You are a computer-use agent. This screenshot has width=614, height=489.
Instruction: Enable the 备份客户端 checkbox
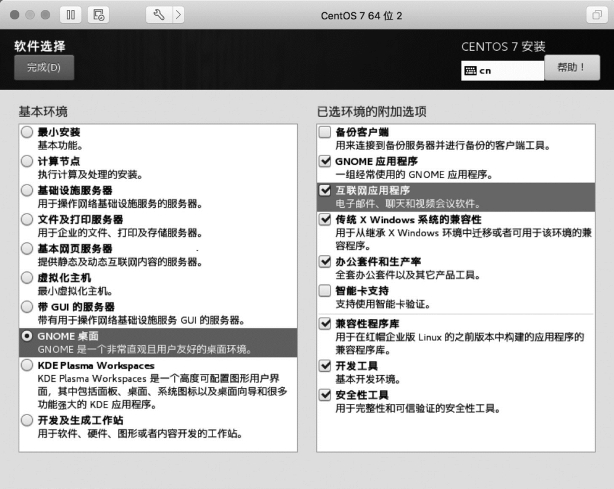[x=325, y=132]
